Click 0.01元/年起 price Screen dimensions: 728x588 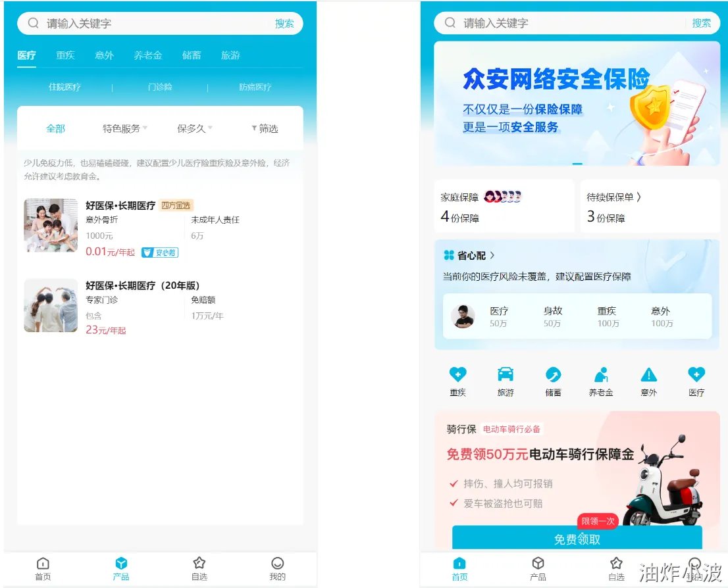(110, 251)
